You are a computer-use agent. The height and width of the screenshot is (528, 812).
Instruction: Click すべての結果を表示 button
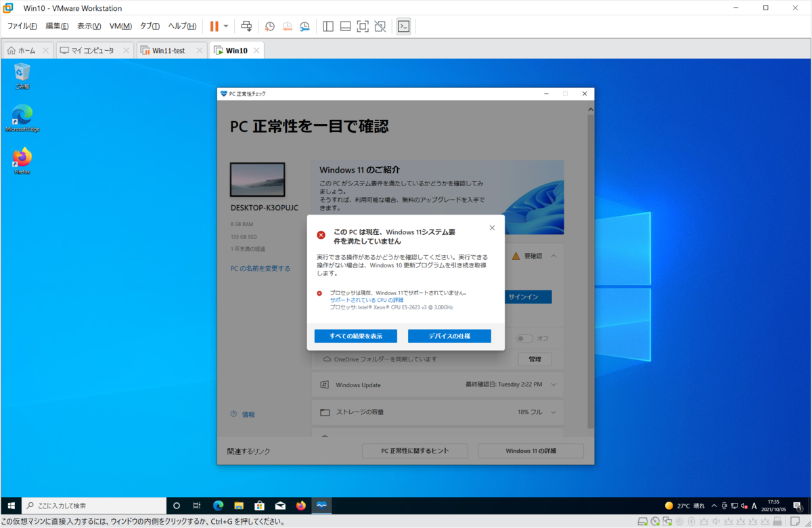(356, 336)
